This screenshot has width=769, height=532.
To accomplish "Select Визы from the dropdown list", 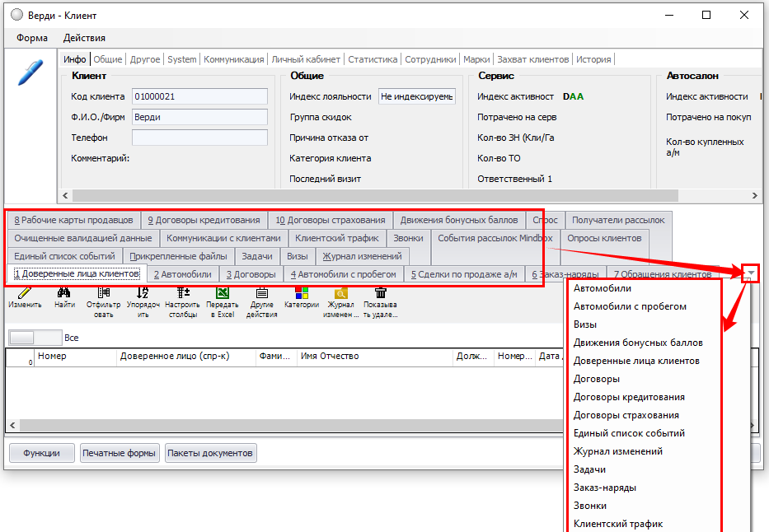I will pos(584,324).
